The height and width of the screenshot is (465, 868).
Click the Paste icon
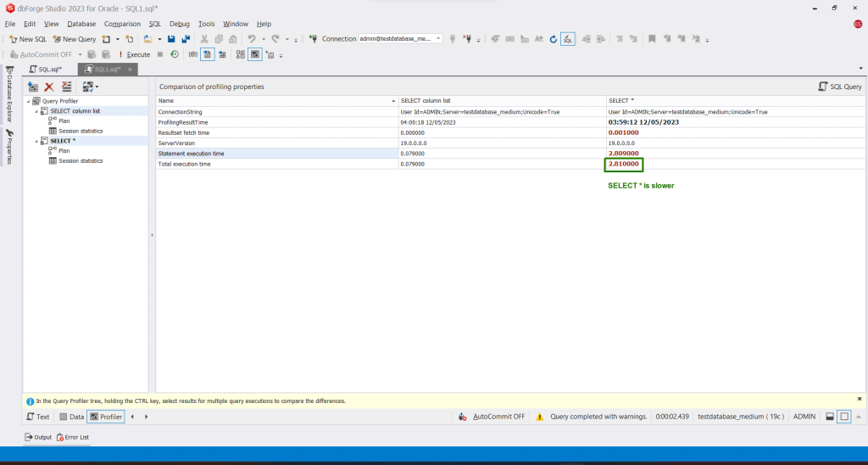click(x=233, y=39)
